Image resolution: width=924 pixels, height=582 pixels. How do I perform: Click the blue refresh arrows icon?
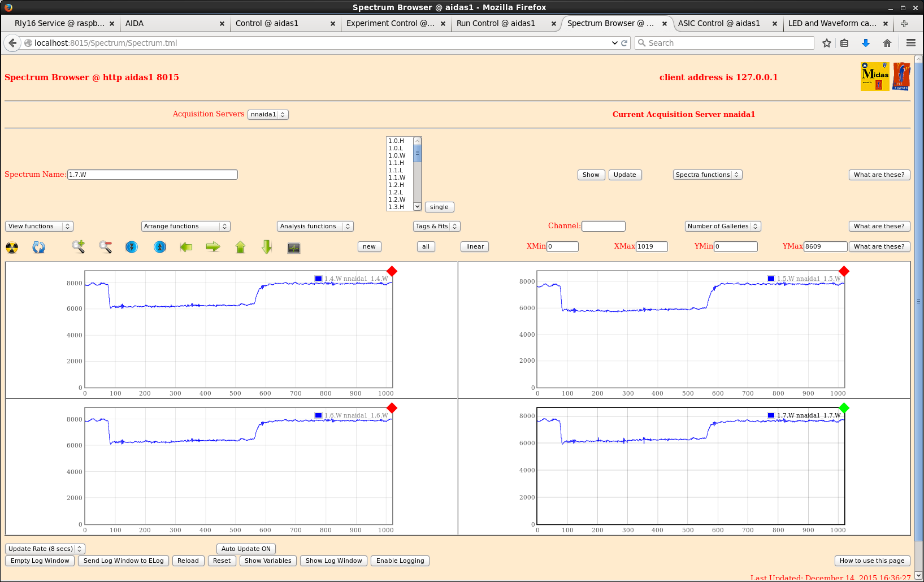tap(38, 247)
